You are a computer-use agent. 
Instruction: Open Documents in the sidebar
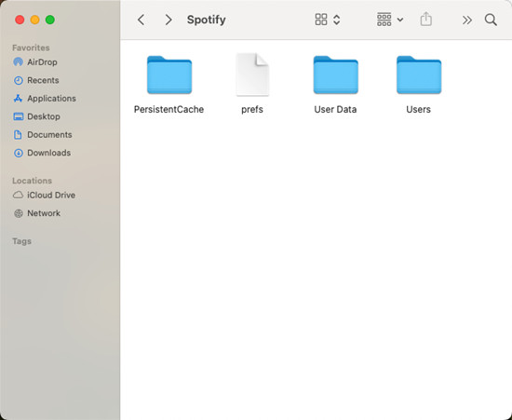coord(49,135)
